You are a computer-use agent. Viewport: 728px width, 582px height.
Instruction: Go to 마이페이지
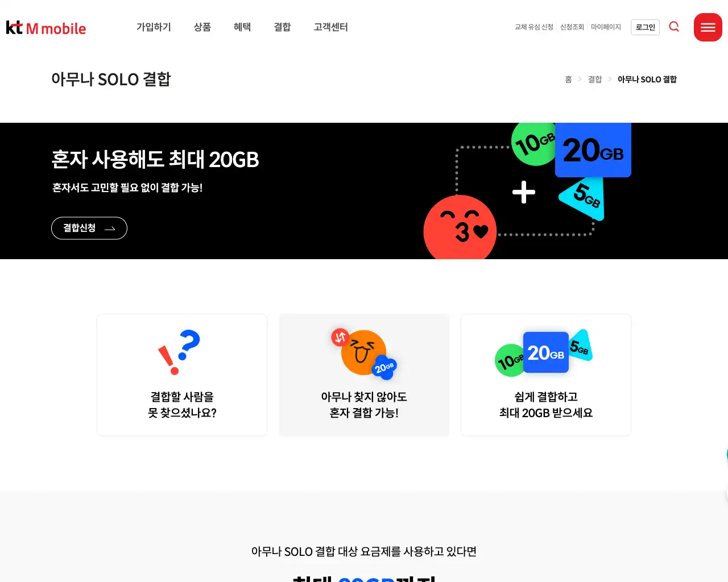point(606,27)
